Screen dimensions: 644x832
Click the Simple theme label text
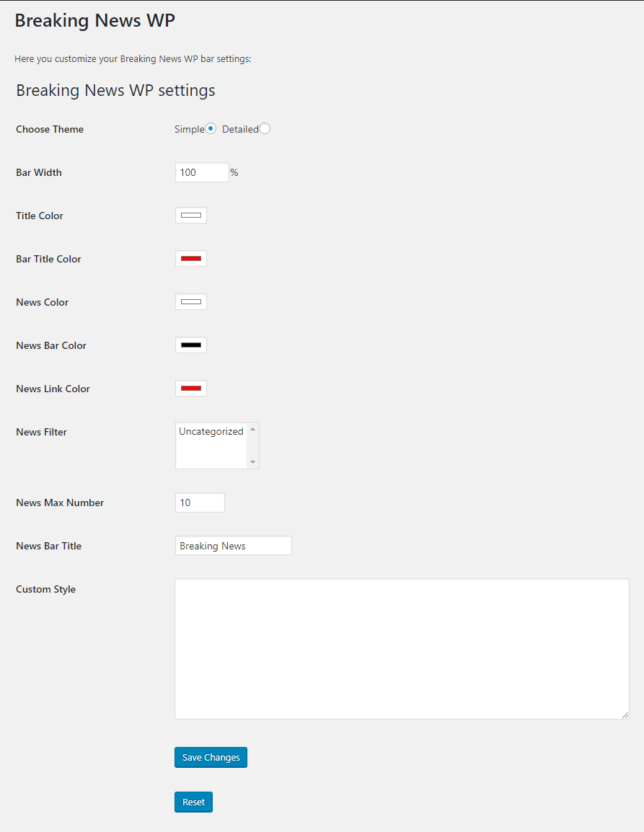(189, 129)
